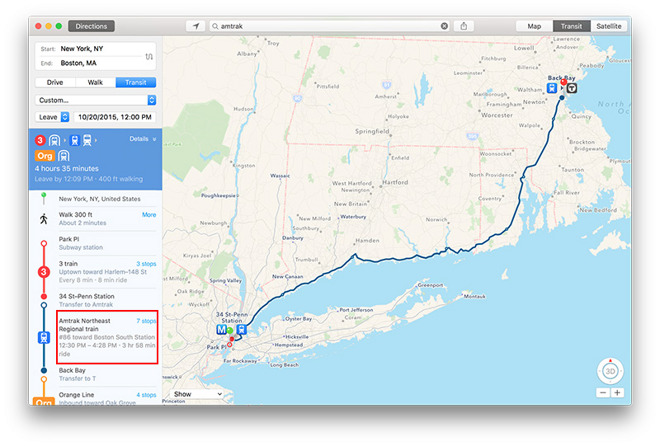This screenshot has width=660, height=446.
Task: Zoom out with the minus button
Action: click(x=602, y=393)
